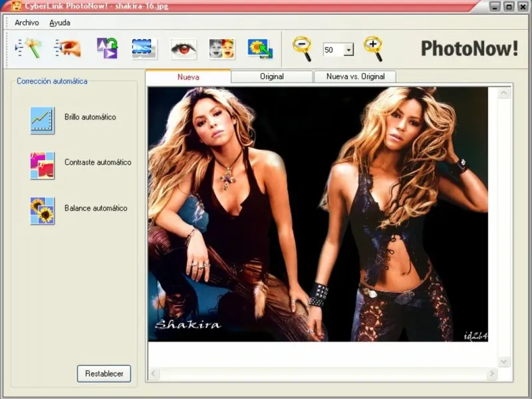Select the magic wand auto correction tool

29,49
